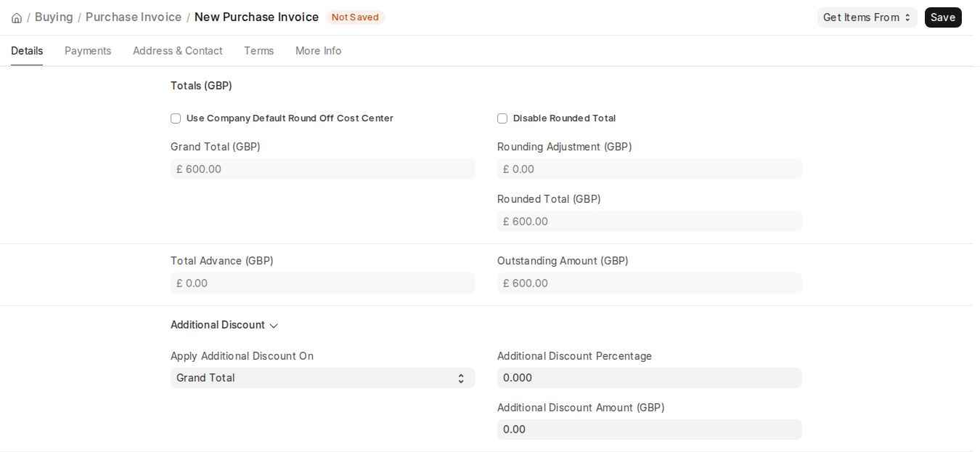Open the Address & Contact tab

(x=178, y=51)
